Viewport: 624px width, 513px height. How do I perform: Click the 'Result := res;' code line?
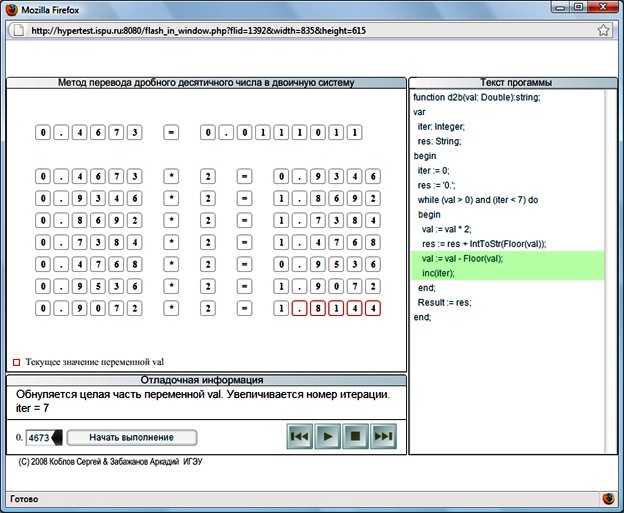[x=444, y=302]
